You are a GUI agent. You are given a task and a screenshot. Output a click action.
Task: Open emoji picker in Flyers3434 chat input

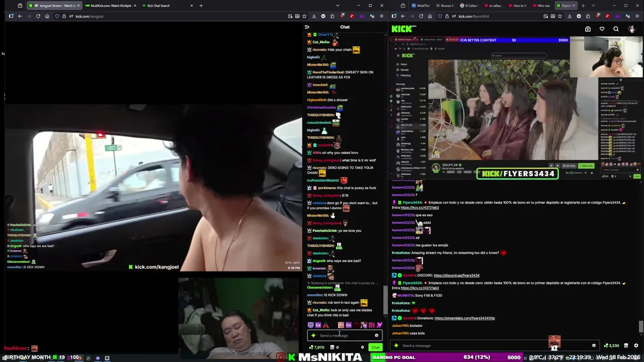click(x=594, y=345)
